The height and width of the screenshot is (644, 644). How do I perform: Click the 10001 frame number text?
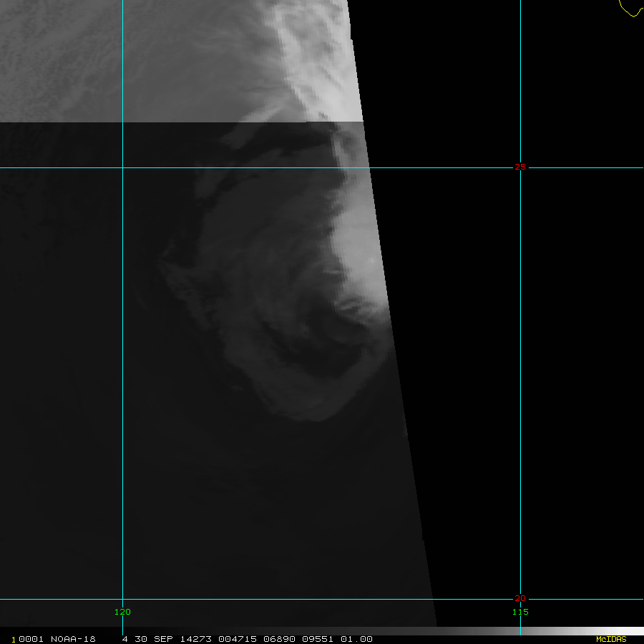[x=26, y=639]
